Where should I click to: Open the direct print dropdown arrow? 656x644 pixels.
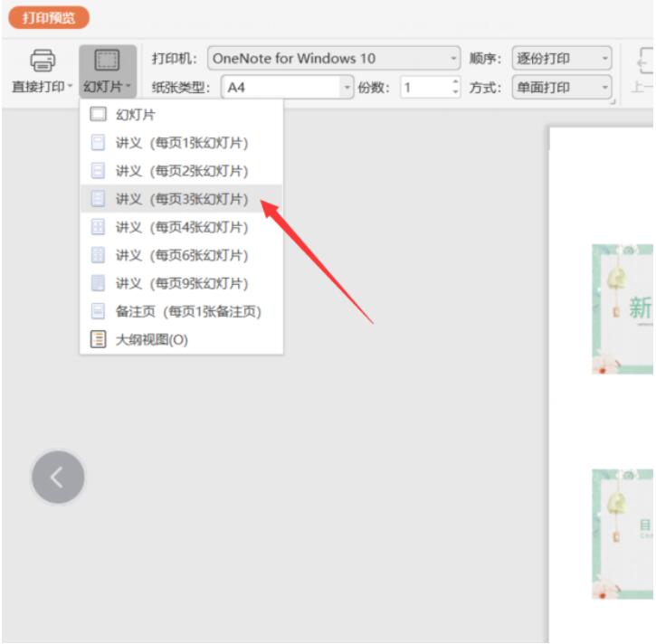point(71,86)
